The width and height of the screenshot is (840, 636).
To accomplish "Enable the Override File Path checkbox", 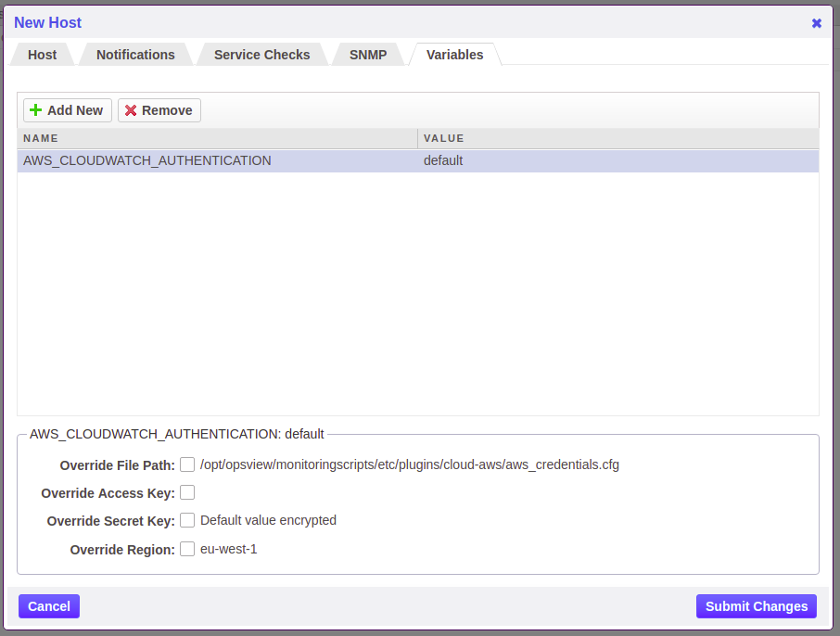I will coord(187,464).
